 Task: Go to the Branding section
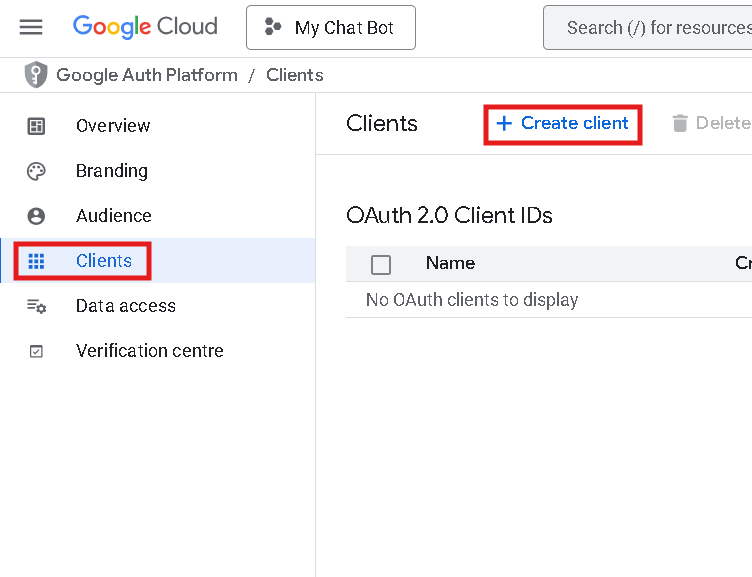tap(112, 171)
